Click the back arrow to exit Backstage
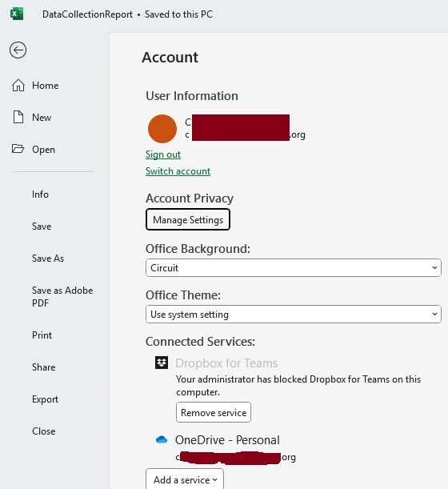Image resolution: width=448 pixels, height=489 pixels. click(x=18, y=50)
